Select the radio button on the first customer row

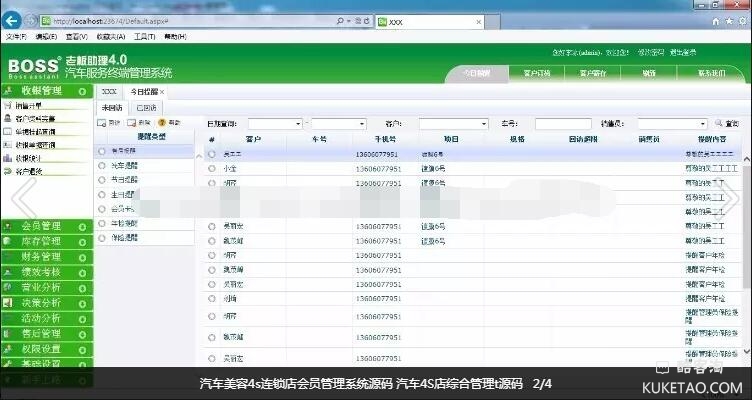pyautogui.click(x=212, y=154)
